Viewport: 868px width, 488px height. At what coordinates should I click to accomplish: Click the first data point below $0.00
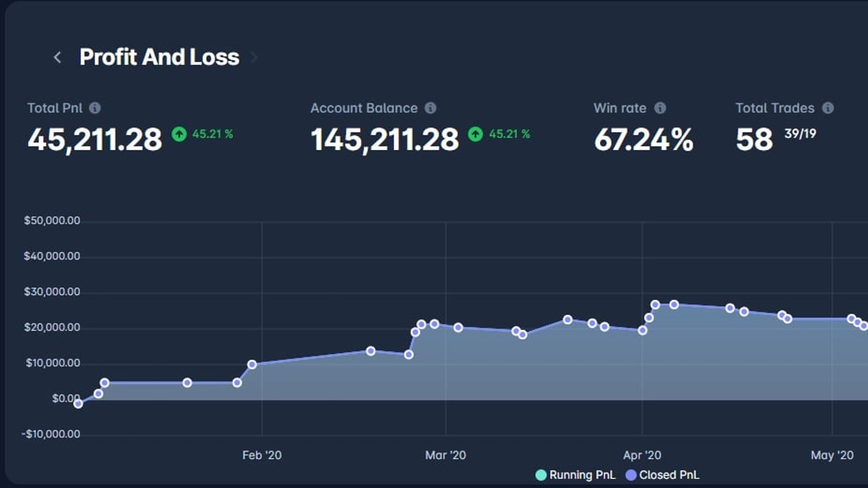pos(78,404)
